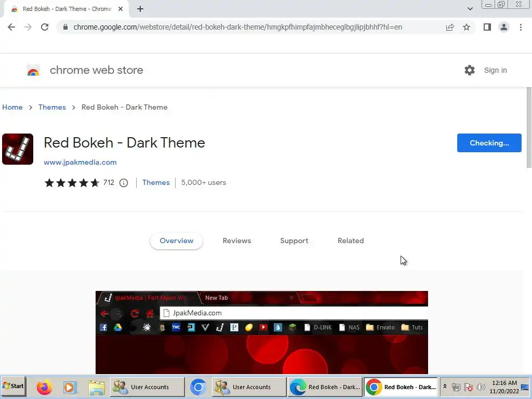
Task: Switch to the Support tab
Action: tap(294, 241)
